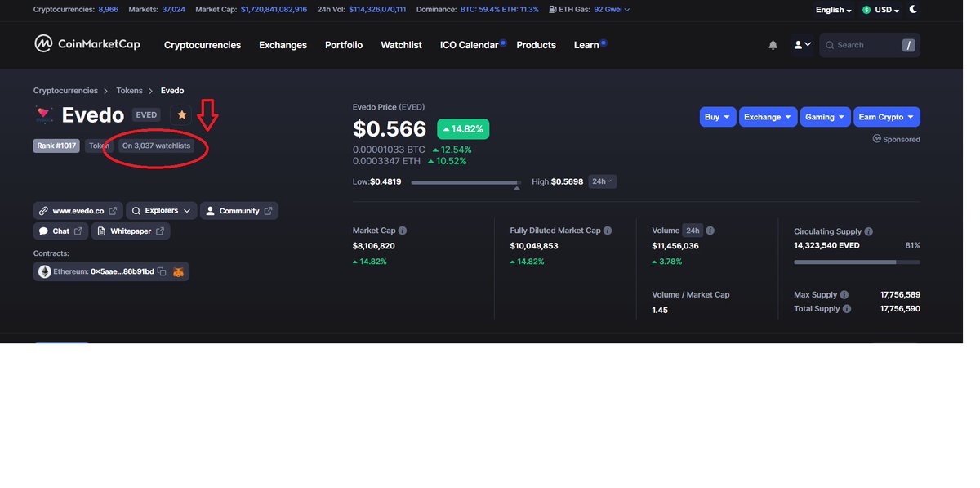
Task: Click the Evedo token logo
Action: pyautogui.click(x=44, y=115)
